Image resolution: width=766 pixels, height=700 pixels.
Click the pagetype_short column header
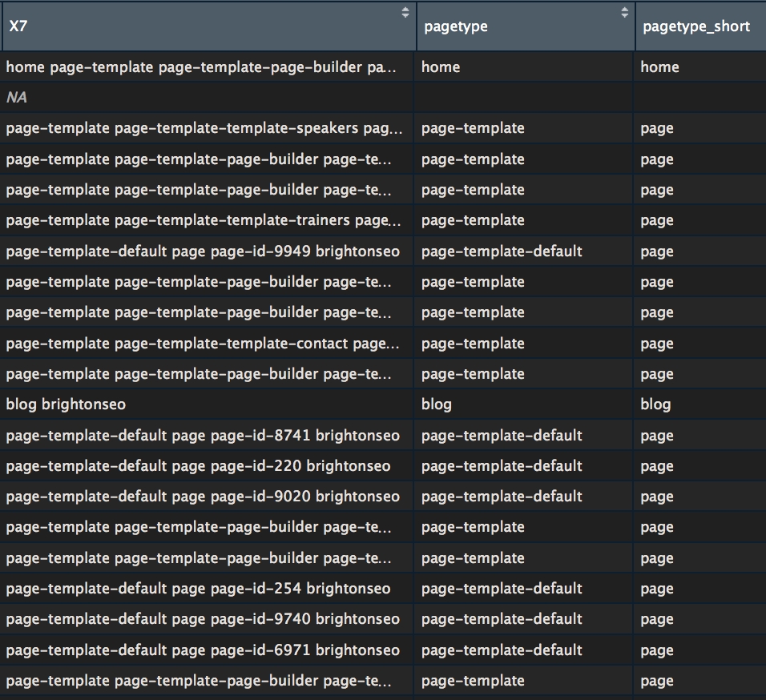(x=695, y=26)
